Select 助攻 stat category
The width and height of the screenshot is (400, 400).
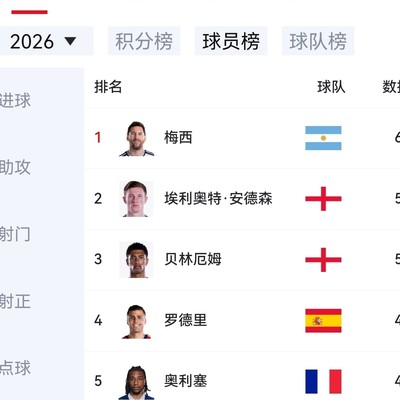15,167
